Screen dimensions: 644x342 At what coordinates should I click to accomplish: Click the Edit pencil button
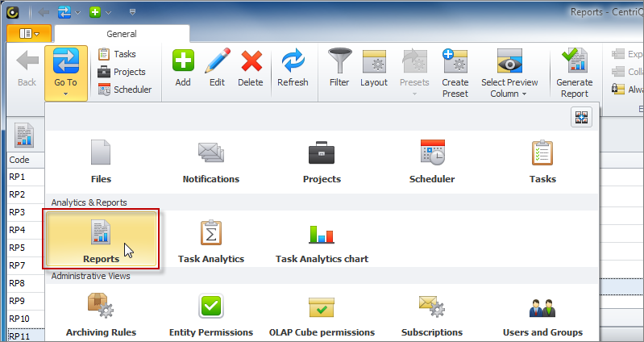click(x=217, y=69)
